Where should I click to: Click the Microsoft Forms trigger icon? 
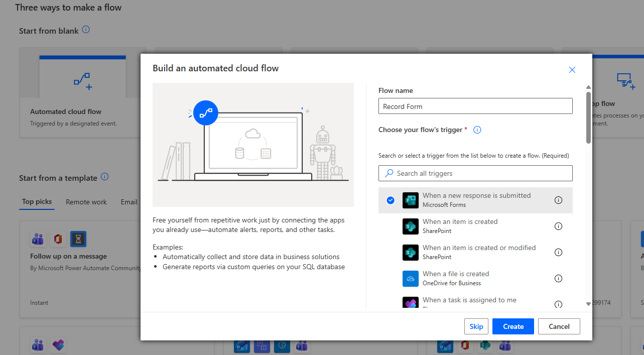410,200
